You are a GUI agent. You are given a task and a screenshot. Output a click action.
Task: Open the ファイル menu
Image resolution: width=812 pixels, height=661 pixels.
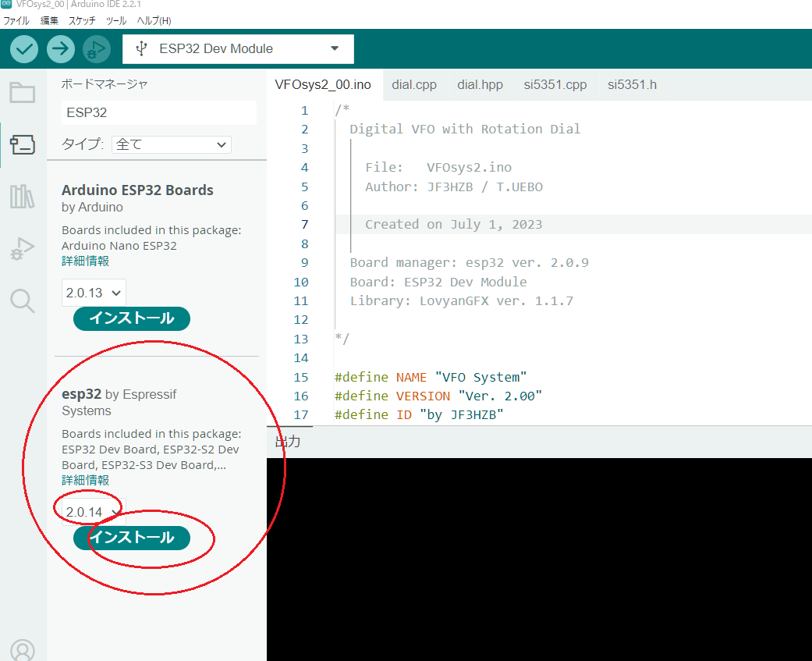click(x=16, y=21)
